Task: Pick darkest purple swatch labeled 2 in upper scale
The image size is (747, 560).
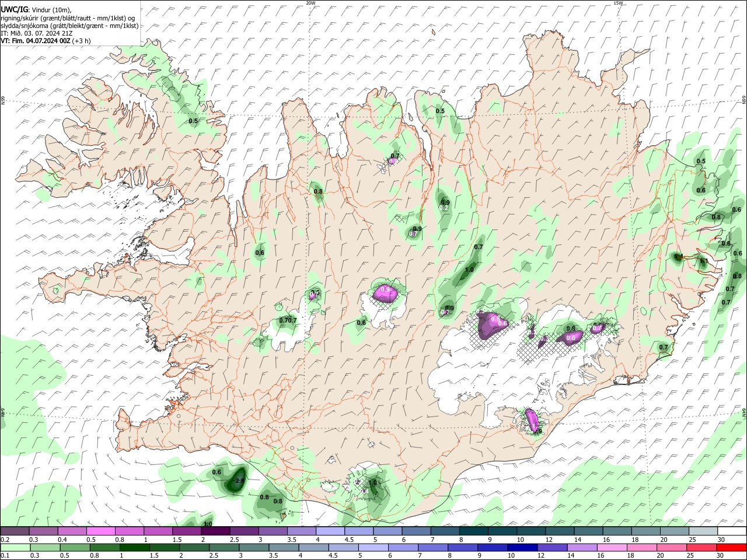Action: 215,531
